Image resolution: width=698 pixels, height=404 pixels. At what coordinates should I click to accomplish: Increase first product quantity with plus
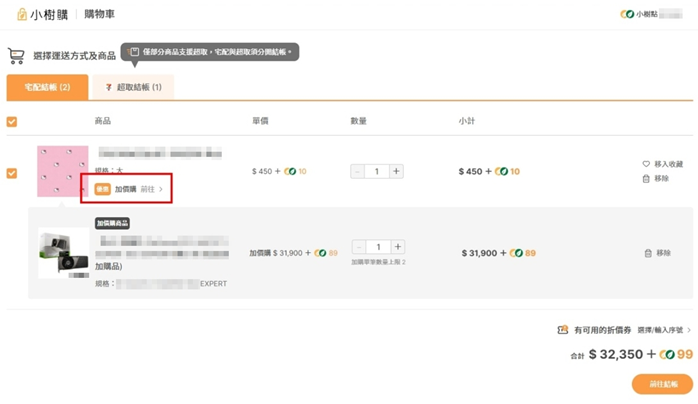pos(396,172)
